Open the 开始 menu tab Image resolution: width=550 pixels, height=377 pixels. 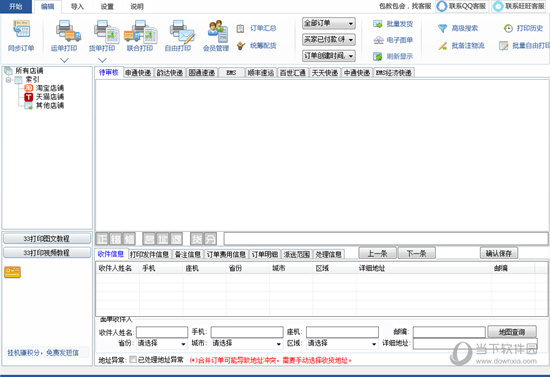coord(16,6)
